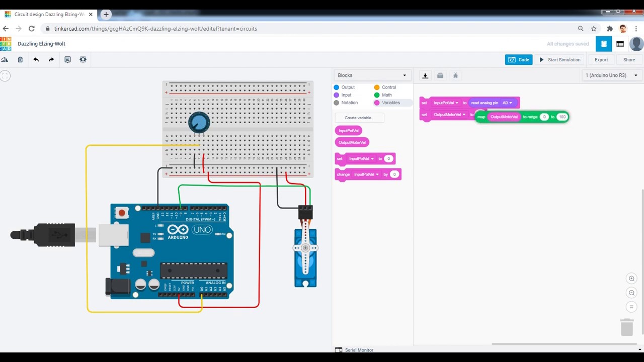This screenshot has width=644, height=362.
Task: Click the Export button
Action: point(601,59)
